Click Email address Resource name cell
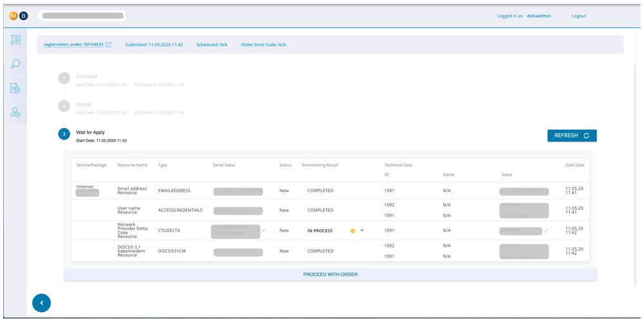 pos(132,191)
